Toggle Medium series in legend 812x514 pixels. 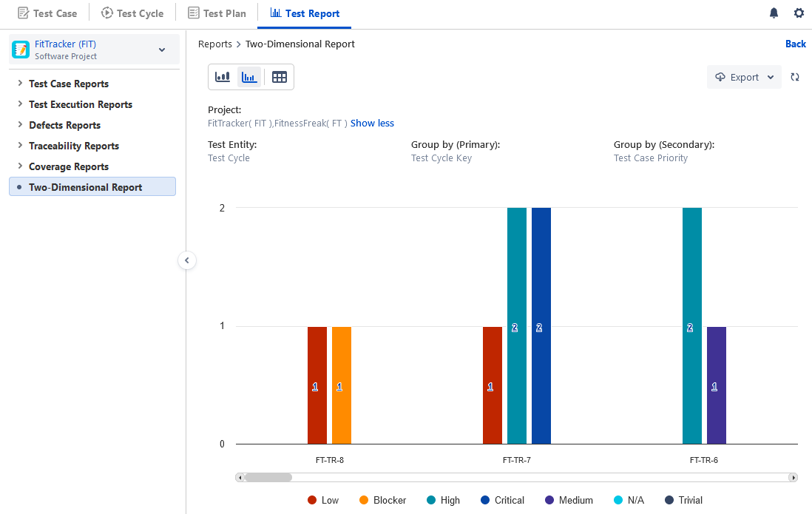tap(569, 500)
